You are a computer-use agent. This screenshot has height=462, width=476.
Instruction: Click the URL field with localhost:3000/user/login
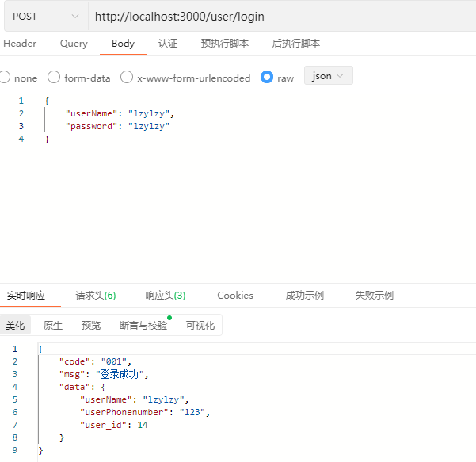click(x=282, y=16)
